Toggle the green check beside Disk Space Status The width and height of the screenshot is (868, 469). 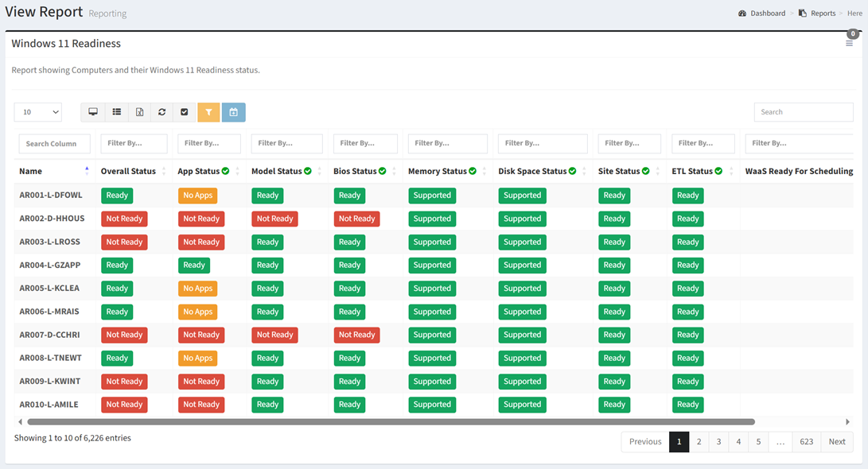[x=573, y=171]
